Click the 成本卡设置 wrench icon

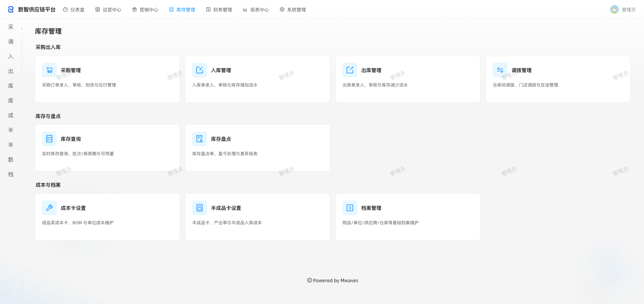click(49, 208)
